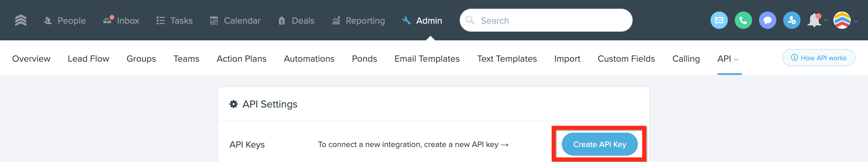Open the Action Plans tab
868x162 pixels.
point(241,59)
